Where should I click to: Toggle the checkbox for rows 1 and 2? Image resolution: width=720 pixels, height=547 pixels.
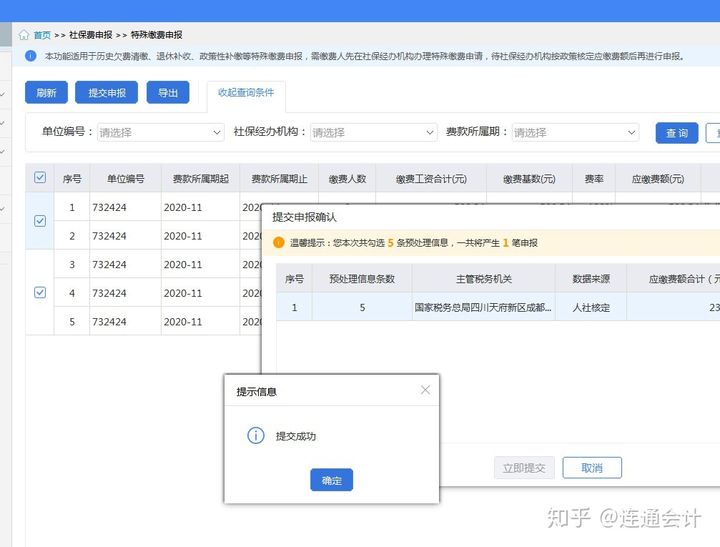[40, 221]
